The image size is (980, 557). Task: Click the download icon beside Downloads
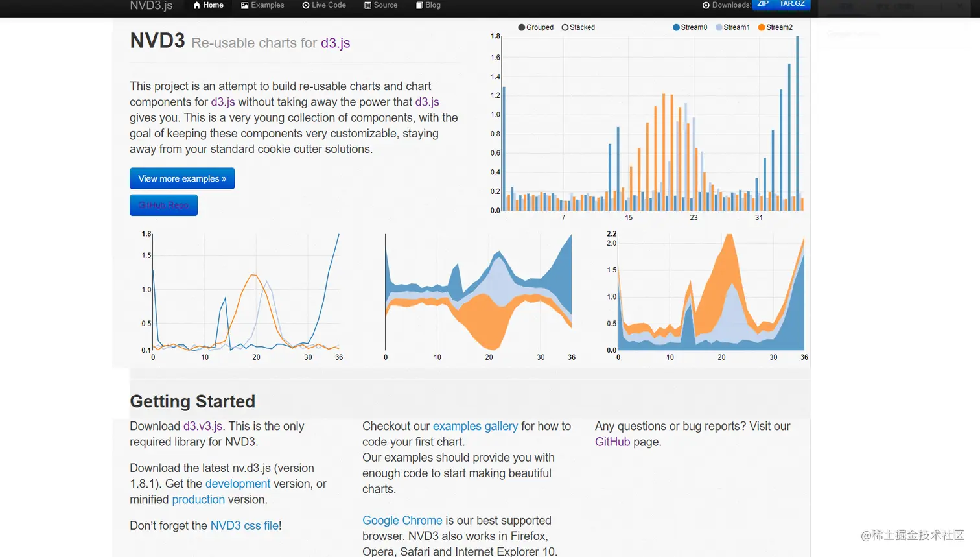point(706,5)
